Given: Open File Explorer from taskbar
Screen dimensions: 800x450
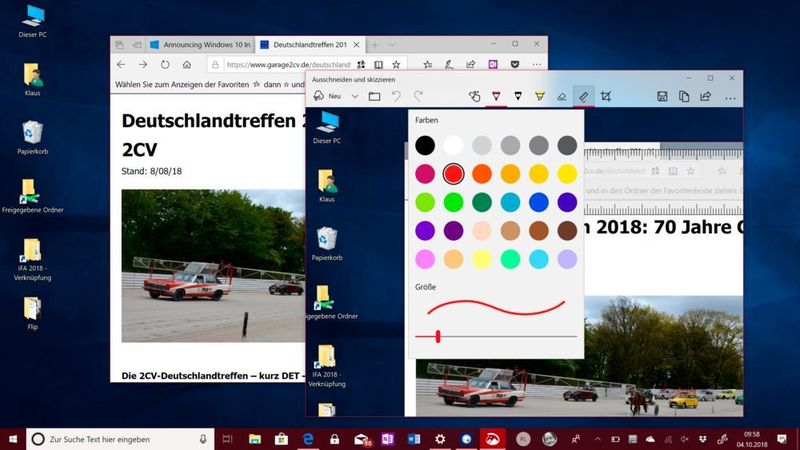Looking at the screenshot, I should 255,439.
